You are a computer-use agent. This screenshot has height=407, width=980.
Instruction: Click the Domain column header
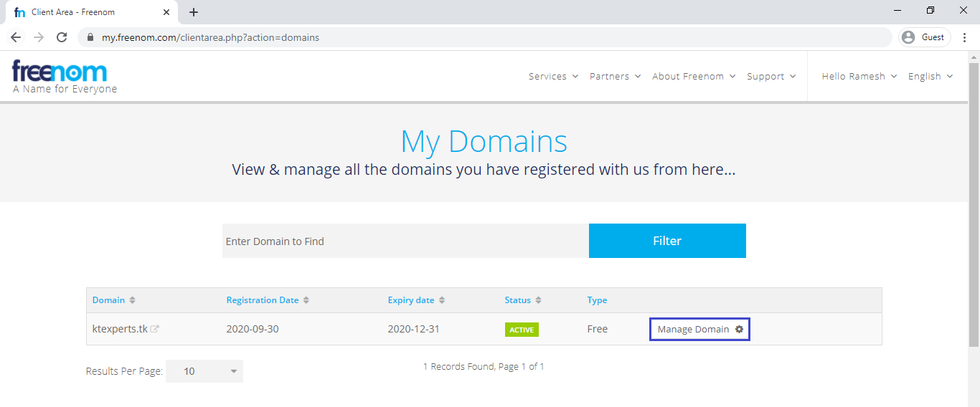(x=108, y=300)
